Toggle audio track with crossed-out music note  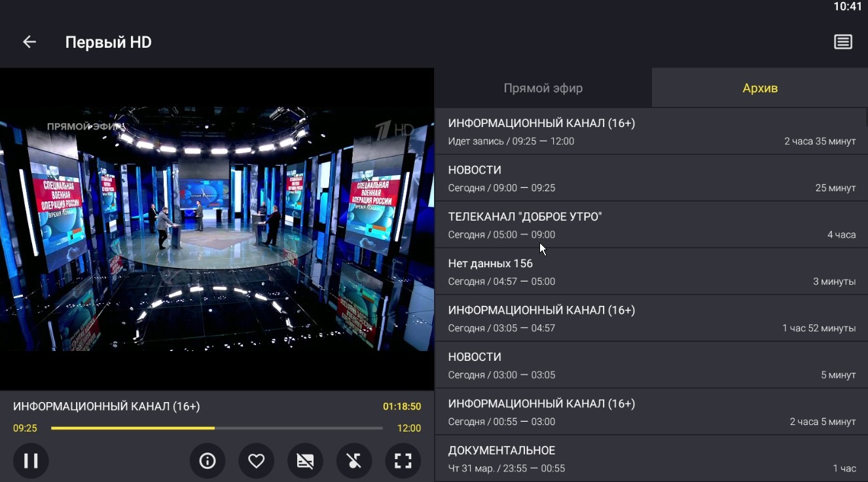(354, 460)
